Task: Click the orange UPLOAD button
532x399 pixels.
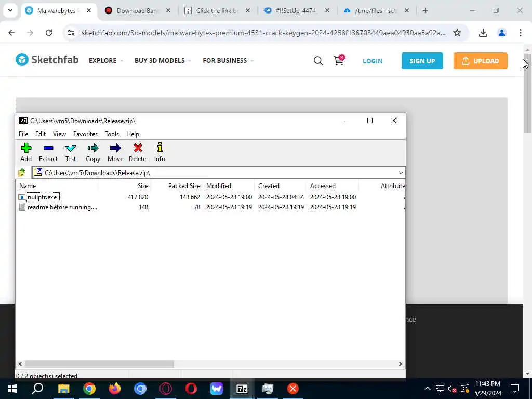Action: tap(480, 61)
